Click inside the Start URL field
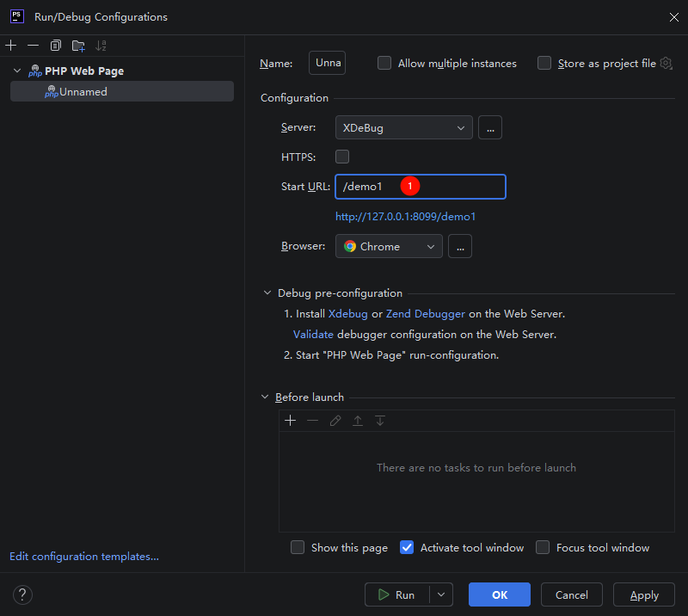Image resolution: width=688 pixels, height=616 pixels. click(421, 187)
